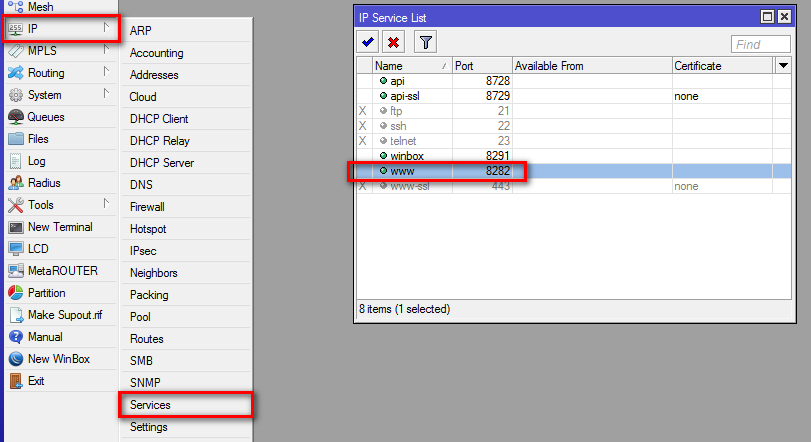The width and height of the screenshot is (811, 442).
Task: Sort by the Port column header
Action: pos(482,66)
